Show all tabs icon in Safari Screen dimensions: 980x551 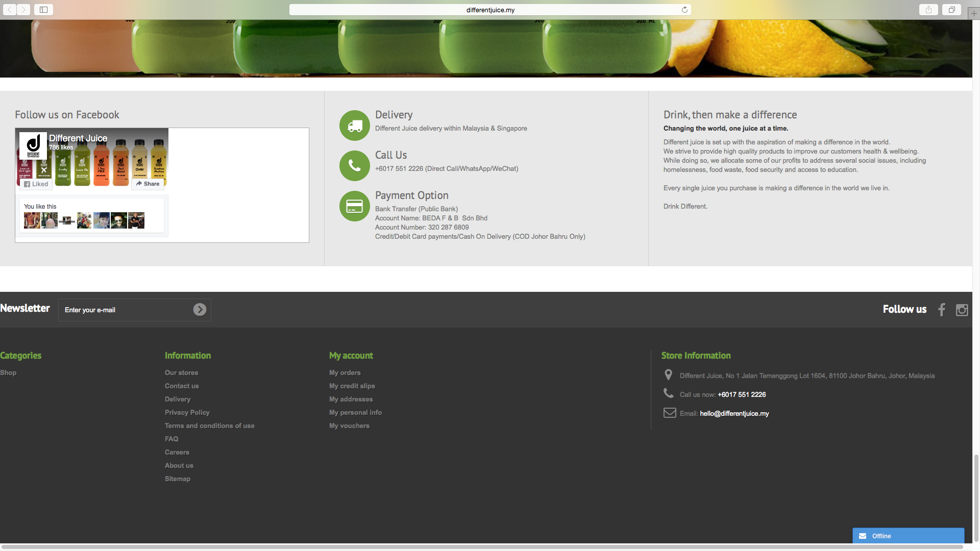coord(951,10)
